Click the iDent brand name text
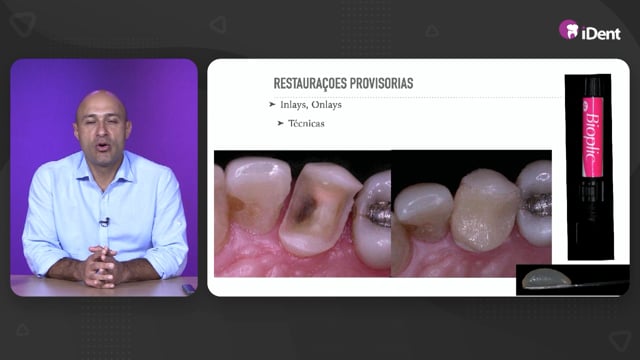 click(601, 33)
